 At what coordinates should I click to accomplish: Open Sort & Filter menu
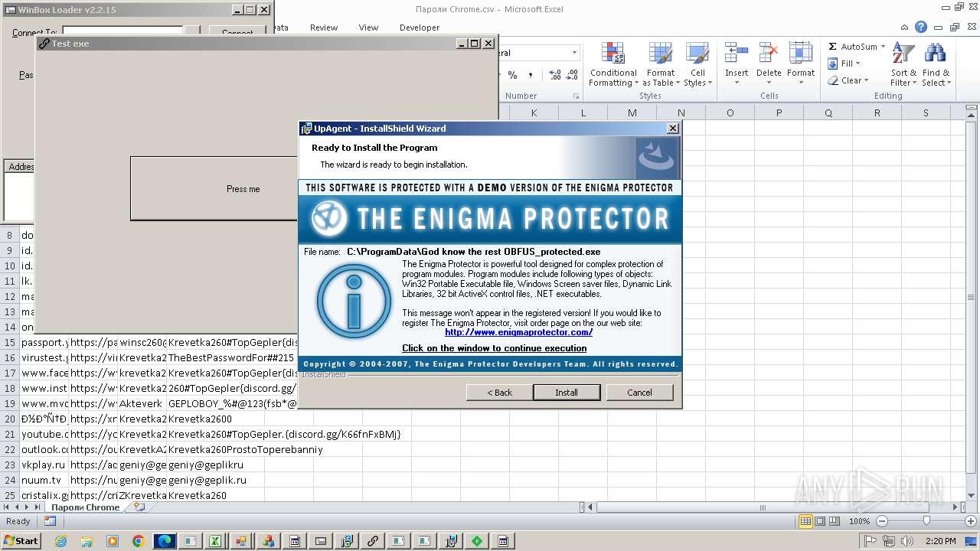pos(903,65)
